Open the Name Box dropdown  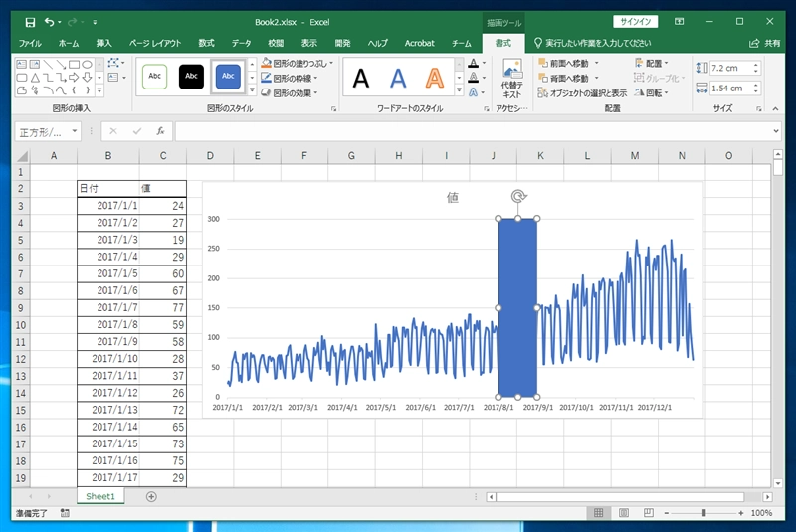[74, 132]
